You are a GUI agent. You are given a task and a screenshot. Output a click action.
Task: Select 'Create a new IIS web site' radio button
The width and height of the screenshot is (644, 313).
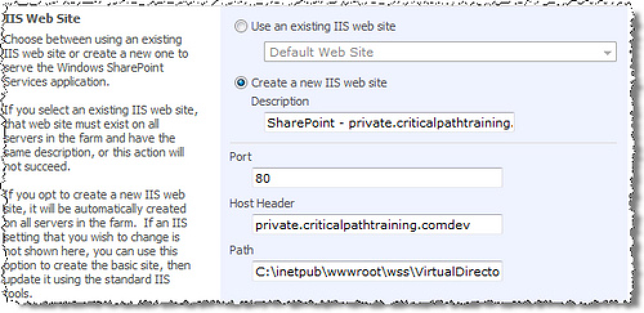(x=241, y=83)
